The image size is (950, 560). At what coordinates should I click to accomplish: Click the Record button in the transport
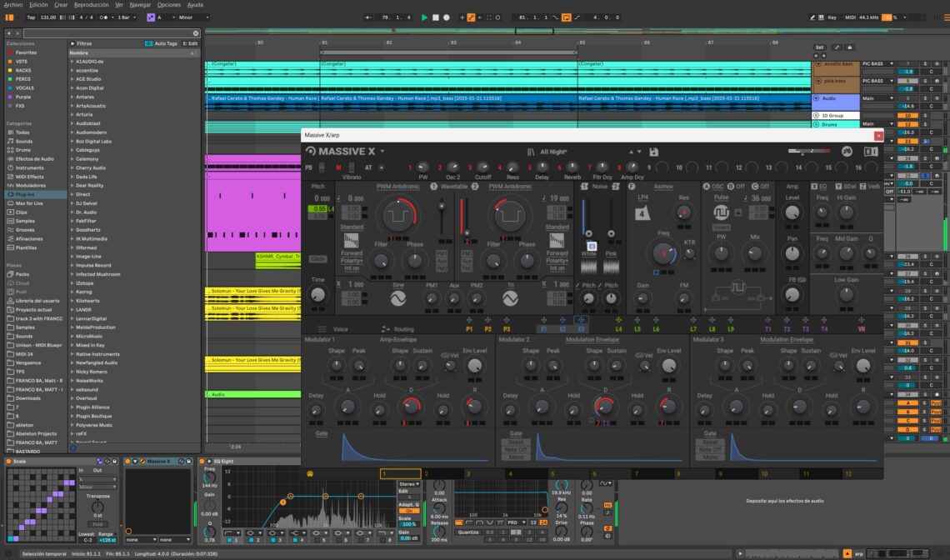pyautogui.click(x=447, y=17)
